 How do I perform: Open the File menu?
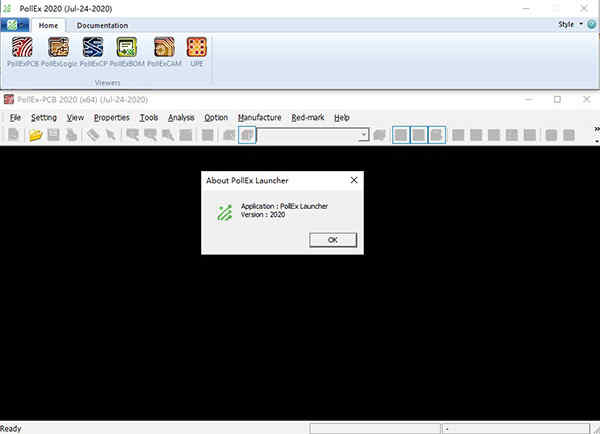[x=15, y=117]
